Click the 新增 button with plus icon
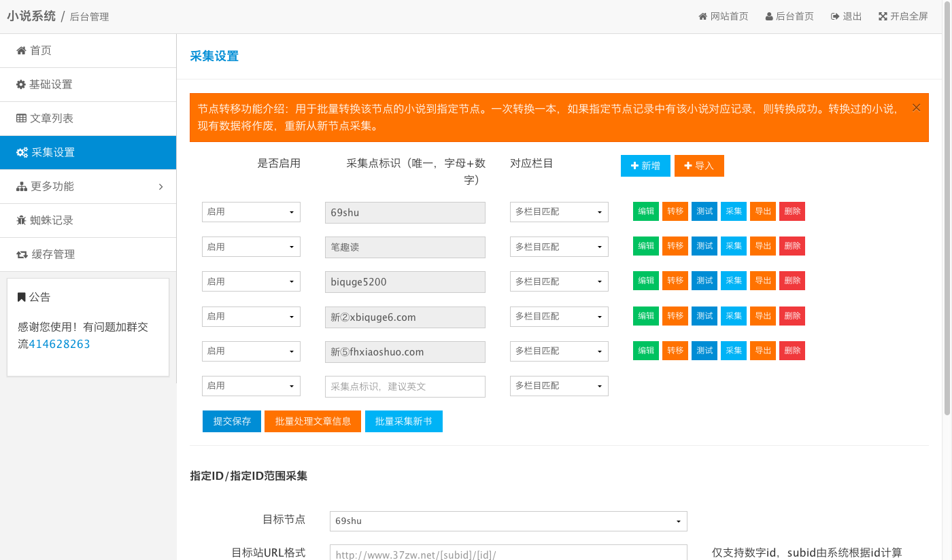Viewport: 952px width, 560px height. [645, 166]
